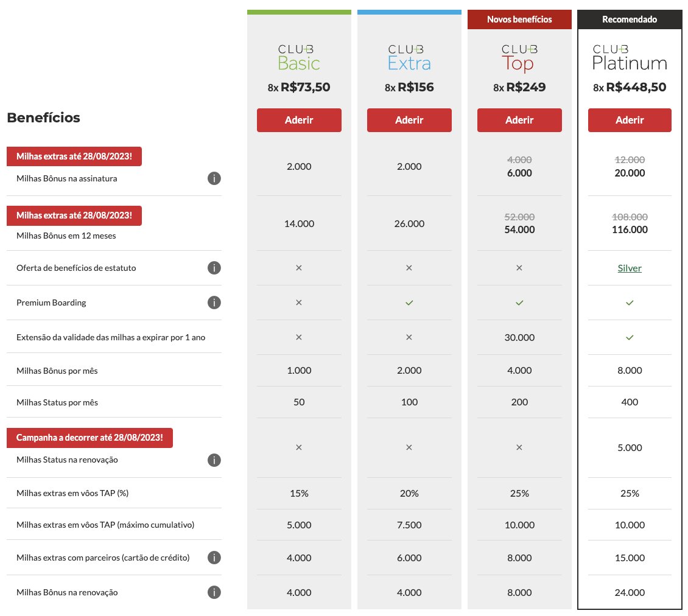688x616 pixels.
Task: Click the Milhas Bônus por mês label
Action: [x=57, y=371]
